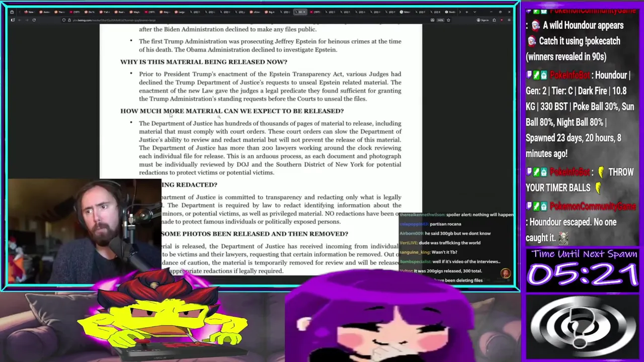Click 'THROW YOUR TIMER BALLS' message
The width and height of the screenshot is (644, 362).
pos(580,179)
